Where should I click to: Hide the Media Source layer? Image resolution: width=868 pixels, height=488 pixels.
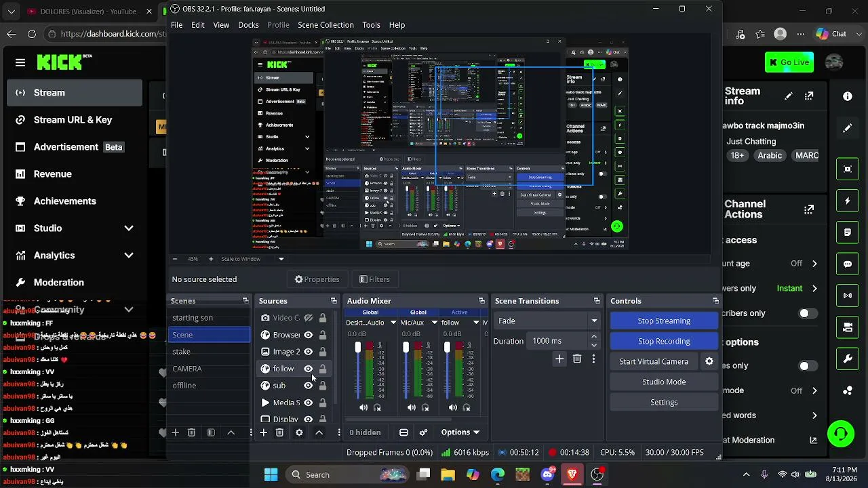coord(309,403)
